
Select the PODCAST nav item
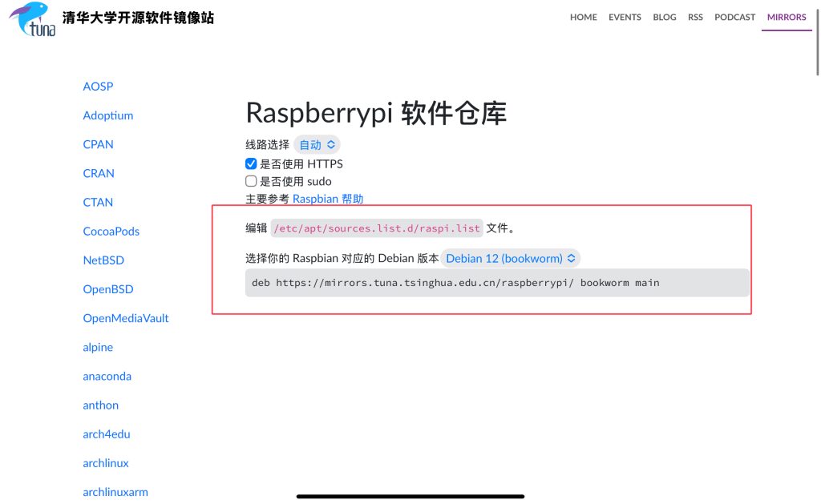coord(734,17)
